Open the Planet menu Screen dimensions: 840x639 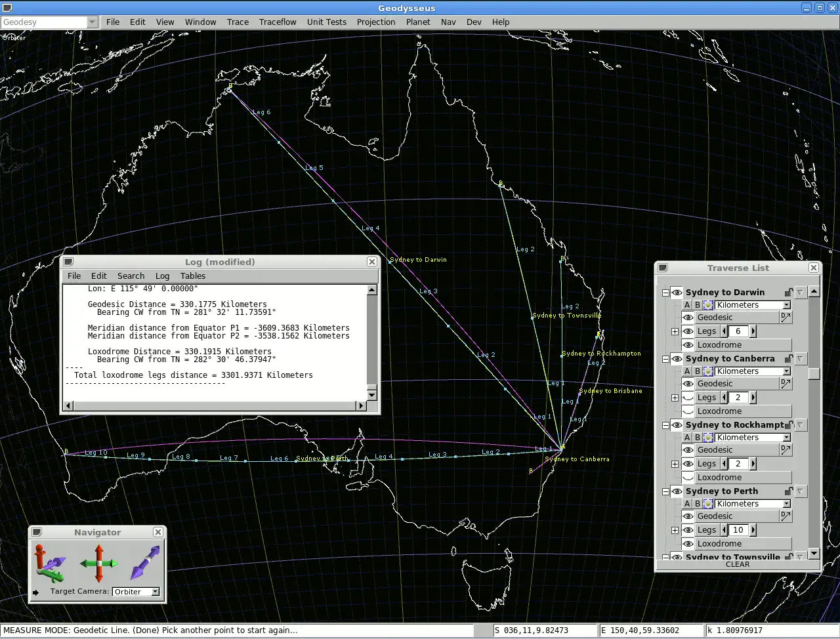point(418,22)
